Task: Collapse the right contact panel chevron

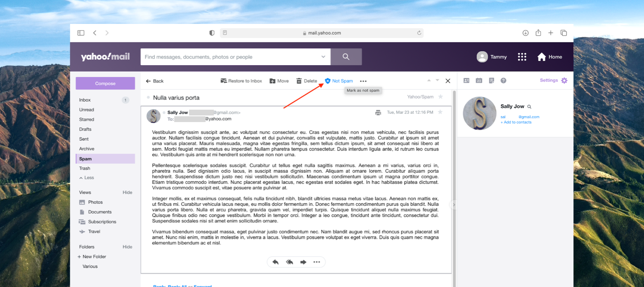Action: 454,205
